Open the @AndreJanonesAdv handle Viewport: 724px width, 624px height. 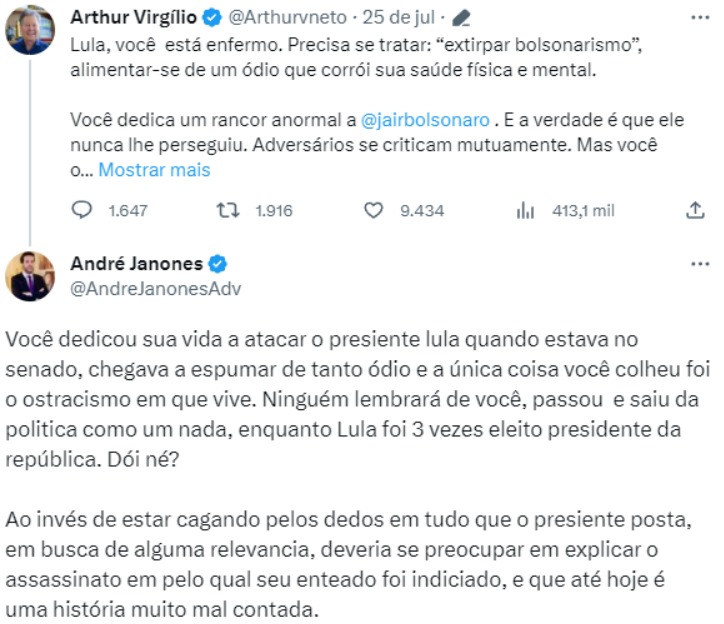(x=156, y=287)
